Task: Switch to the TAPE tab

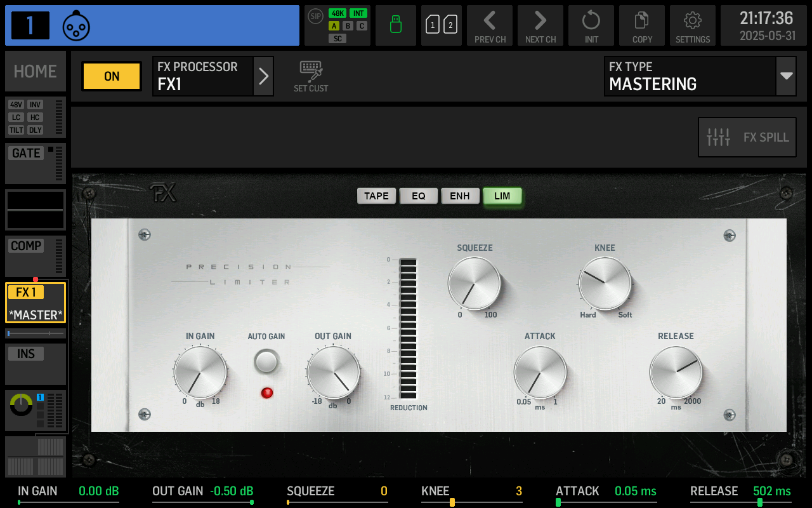Action: click(x=376, y=196)
